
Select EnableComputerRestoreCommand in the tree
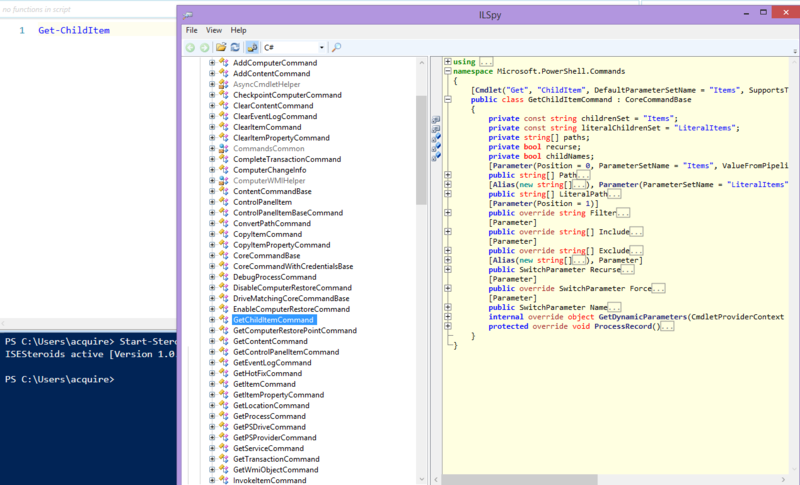[291, 309]
